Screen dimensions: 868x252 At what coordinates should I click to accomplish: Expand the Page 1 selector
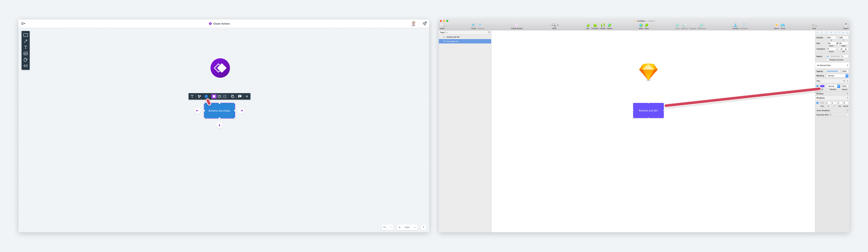444,33
